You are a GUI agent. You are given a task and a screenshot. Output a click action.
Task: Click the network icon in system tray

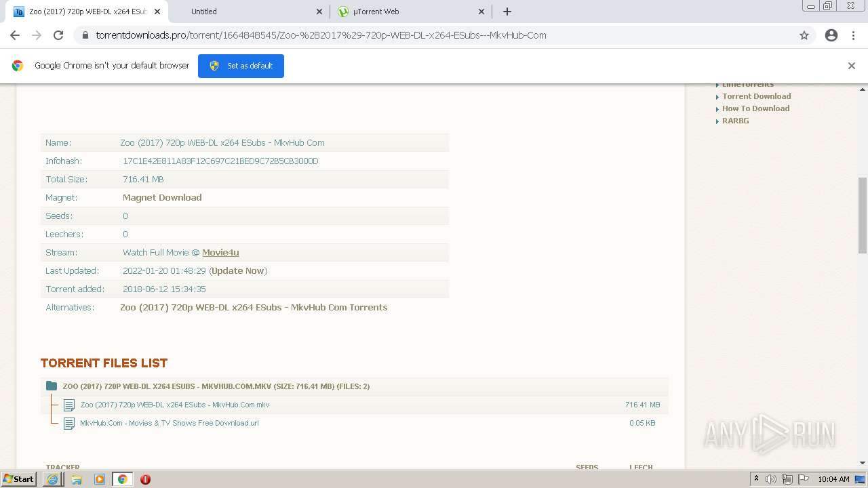pos(787,479)
